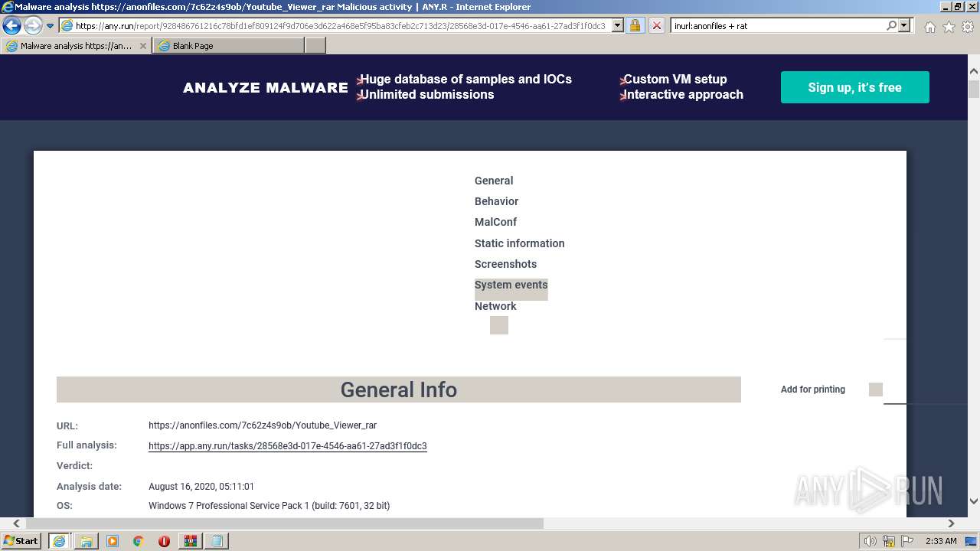Open Favorites star icon
The image size is (980, 551).
(949, 27)
